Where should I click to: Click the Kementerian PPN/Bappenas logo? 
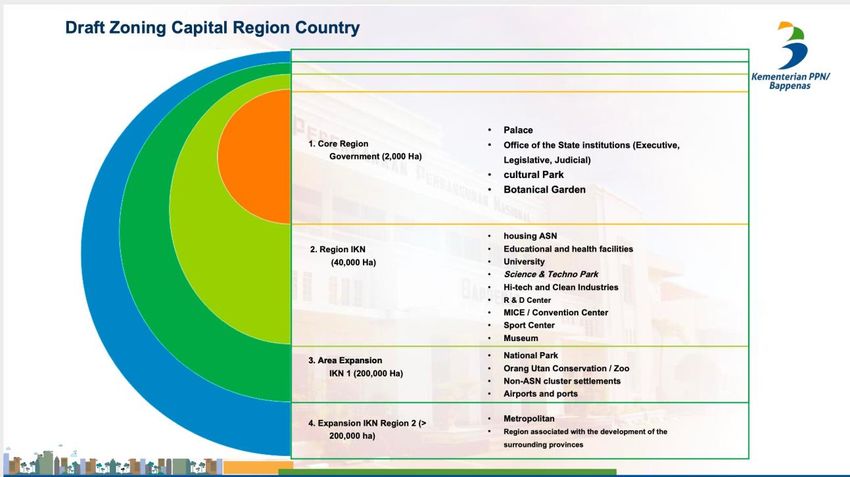(790, 55)
